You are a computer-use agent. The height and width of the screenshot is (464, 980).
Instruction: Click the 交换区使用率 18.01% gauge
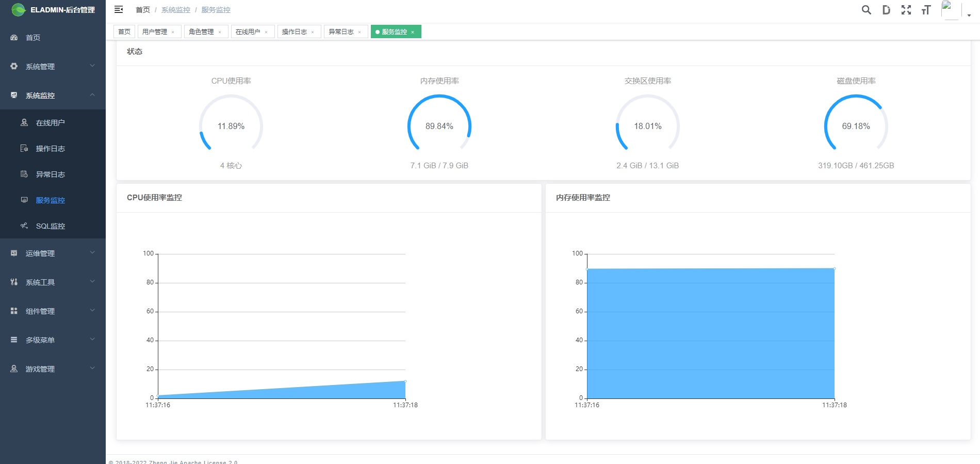tap(648, 125)
